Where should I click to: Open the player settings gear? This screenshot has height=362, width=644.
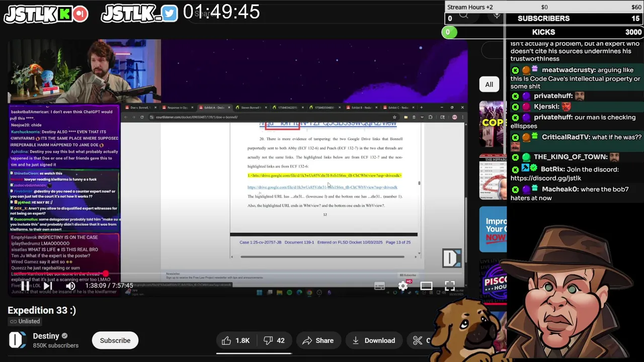coord(403,286)
